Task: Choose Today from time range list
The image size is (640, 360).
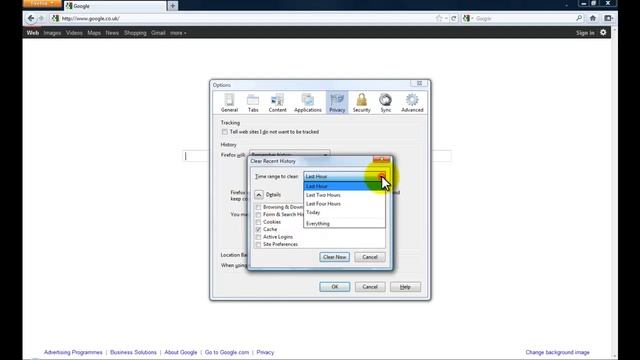Action: tap(344, 213)
